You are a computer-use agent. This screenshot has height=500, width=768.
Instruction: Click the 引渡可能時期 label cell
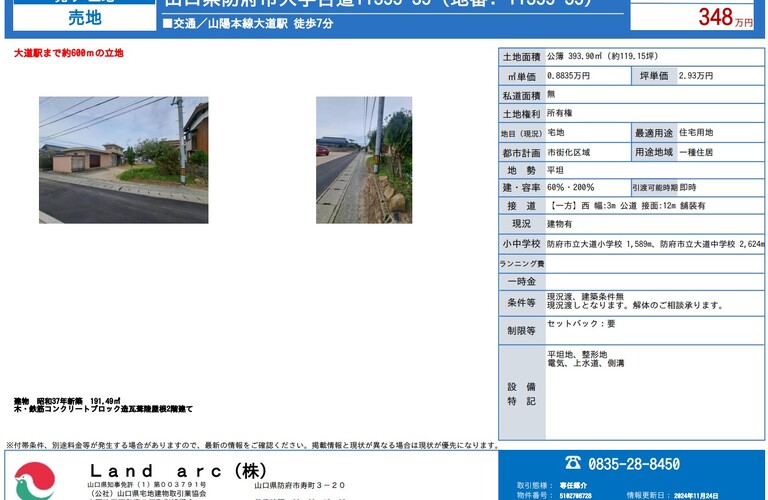(654, 188)
